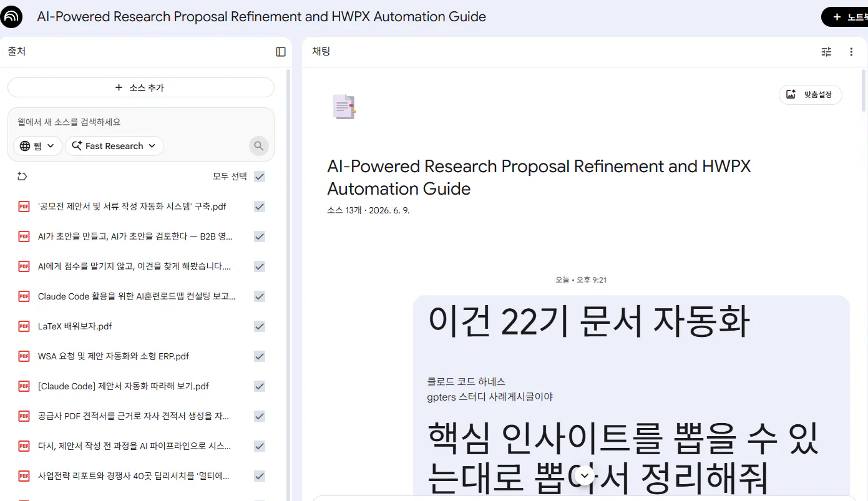Click the '이건 22기 문서 자동화' message text
Viewport: 868px width, 501px height.
588,323
